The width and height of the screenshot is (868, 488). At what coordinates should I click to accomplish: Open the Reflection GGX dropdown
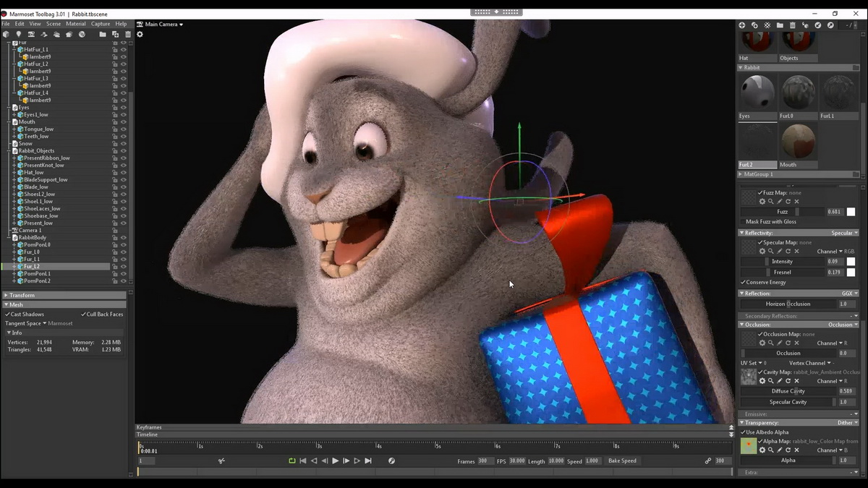click(850, 294)
